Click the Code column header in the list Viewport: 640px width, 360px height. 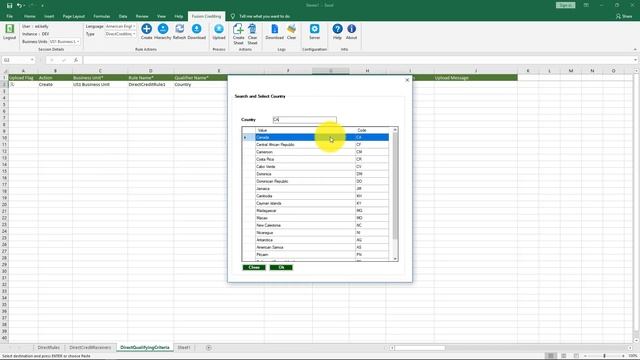[372, 130]
